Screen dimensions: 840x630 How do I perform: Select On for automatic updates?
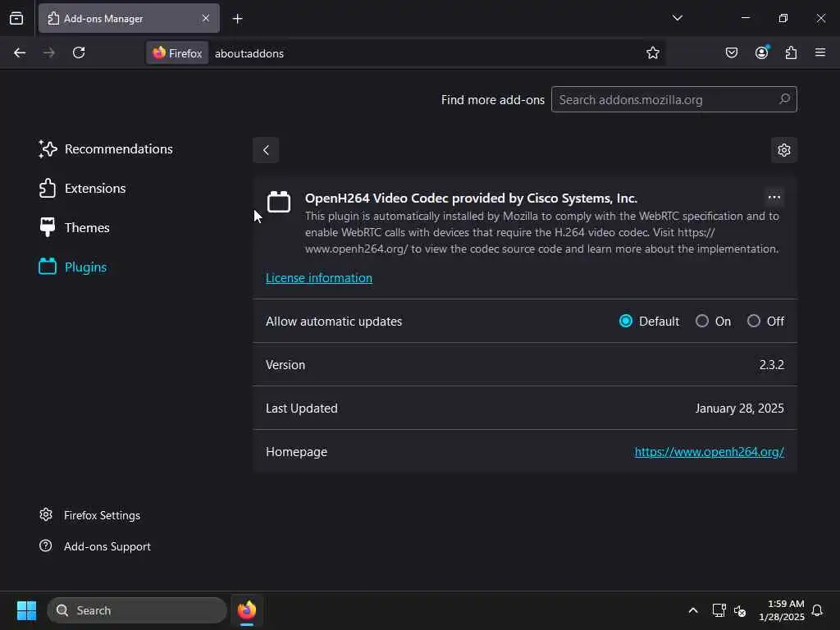coord(702,321)
